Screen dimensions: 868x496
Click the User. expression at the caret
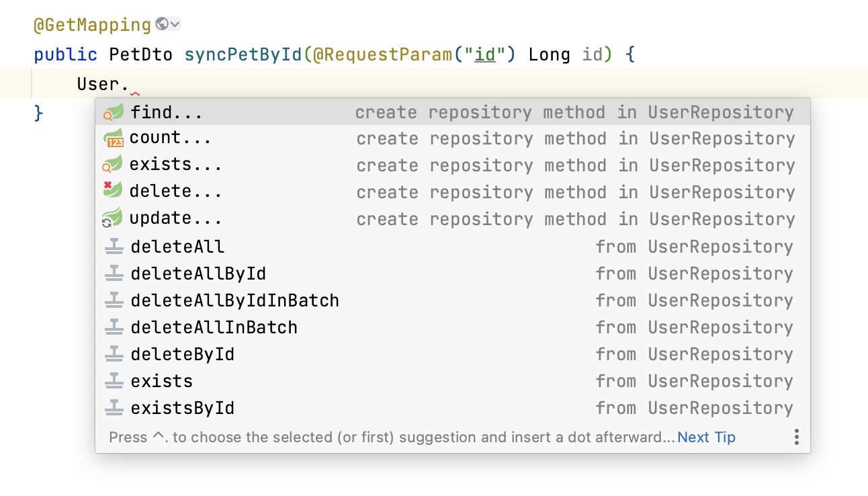coord(102,84)
